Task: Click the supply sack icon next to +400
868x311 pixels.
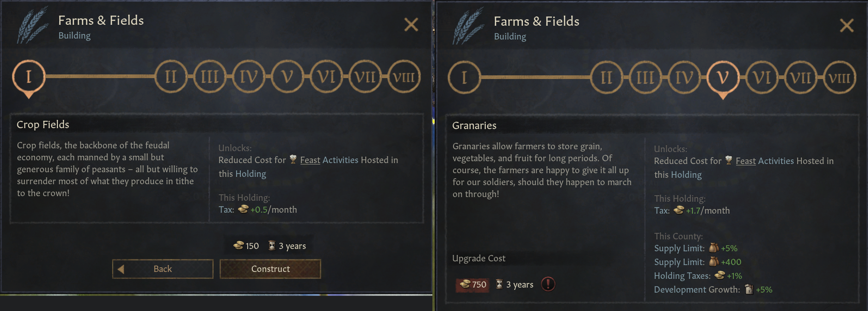Action: (713, 262)
